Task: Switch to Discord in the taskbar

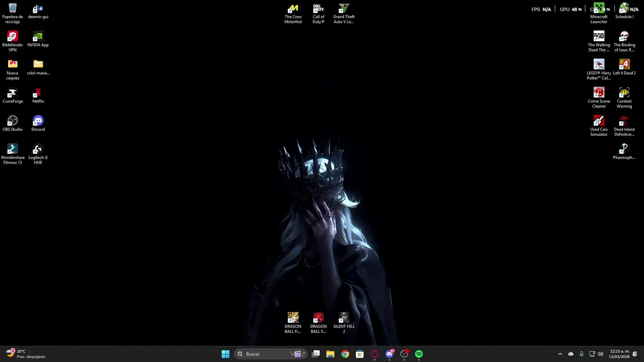Action: 389,354
